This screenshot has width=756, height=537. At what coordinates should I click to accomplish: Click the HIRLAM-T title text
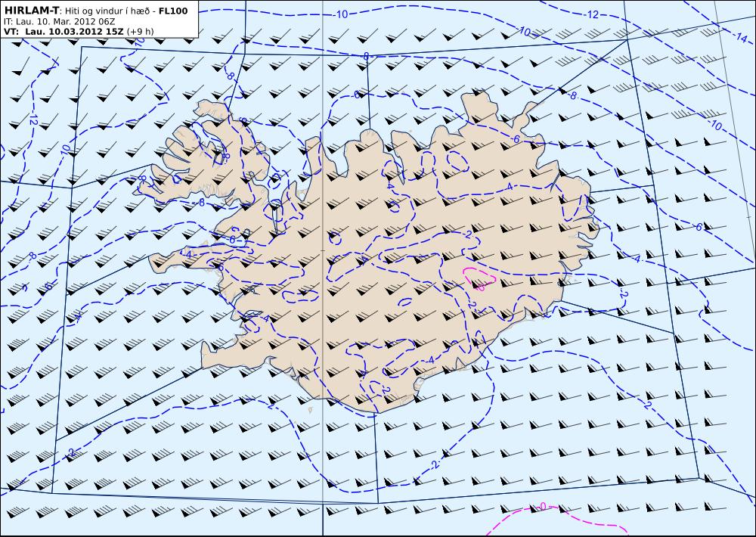coord(31,11)
